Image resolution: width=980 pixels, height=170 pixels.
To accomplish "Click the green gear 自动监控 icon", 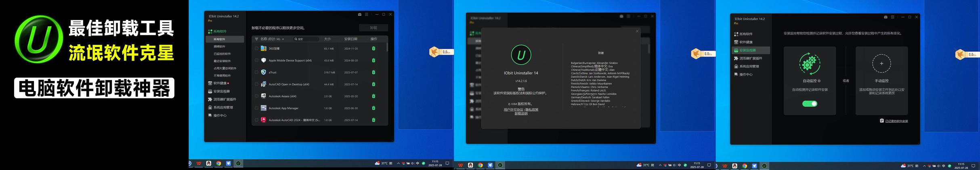I will point(810,64).
